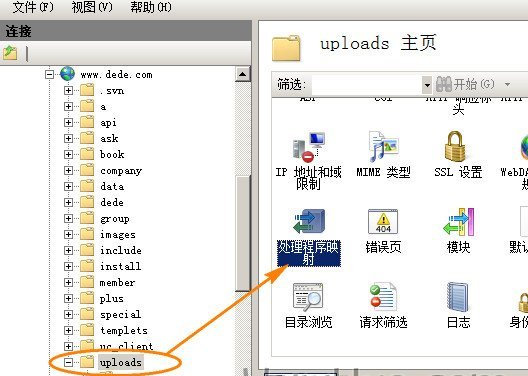Open the 文件(F) menu
Screen dimensions: 528x376
(x=33, y=7)
